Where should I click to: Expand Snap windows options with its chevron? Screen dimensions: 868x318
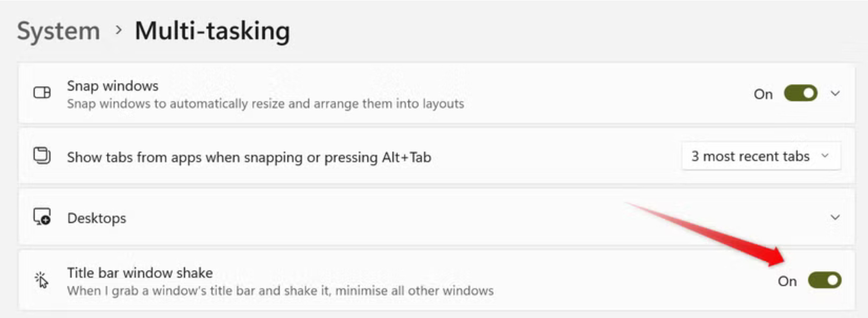pos(835,94)
